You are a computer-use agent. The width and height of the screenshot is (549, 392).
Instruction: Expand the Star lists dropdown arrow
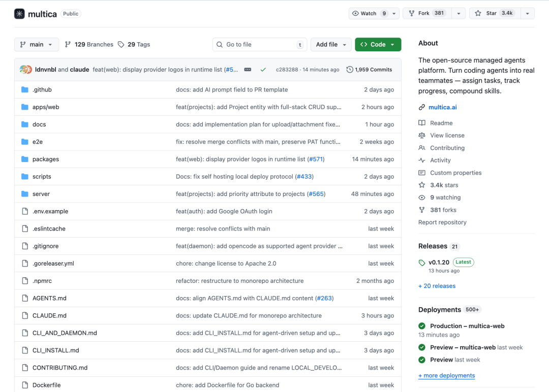[x=528, y=13]
